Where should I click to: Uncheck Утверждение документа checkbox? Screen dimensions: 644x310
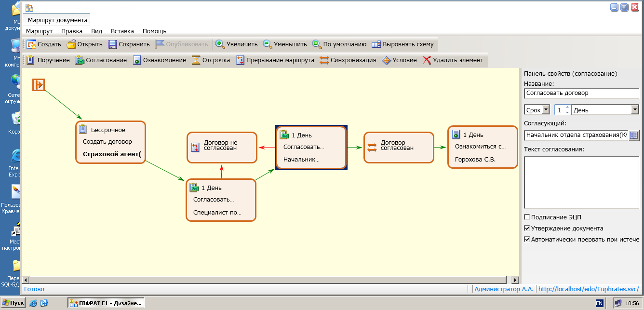point(527,228)
